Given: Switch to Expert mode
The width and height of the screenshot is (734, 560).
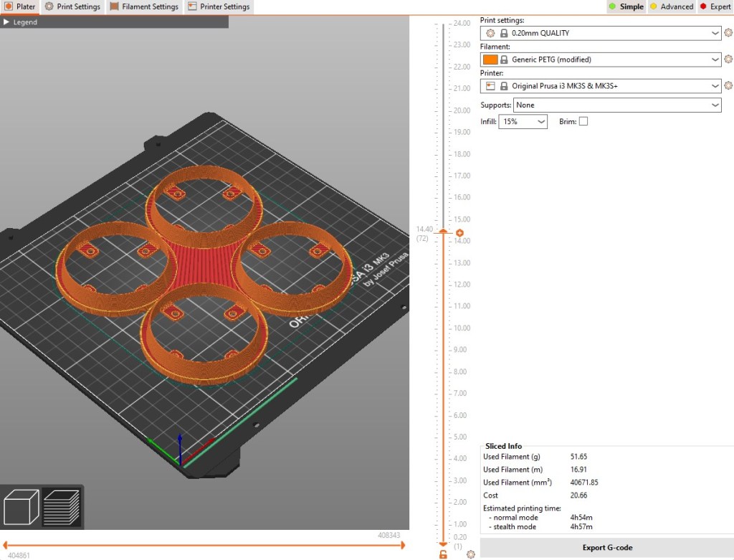Looking at the screenshot, I should (x=715, y=6).
